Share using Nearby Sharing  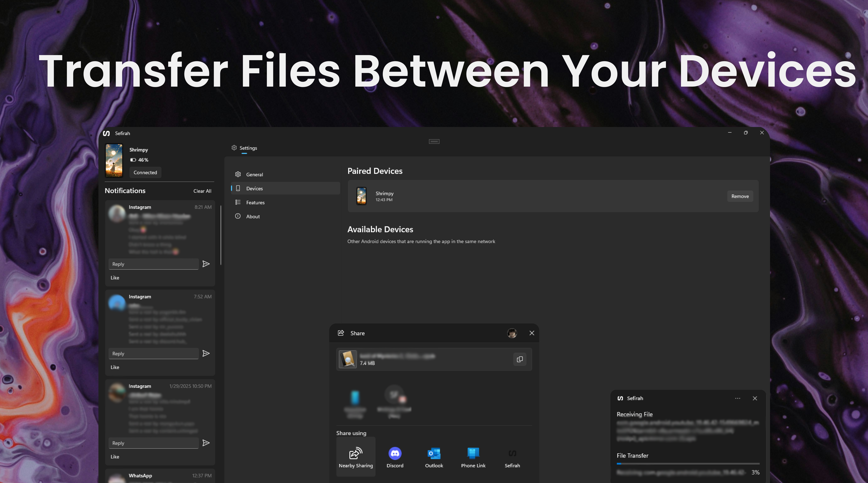click(356, 457)
